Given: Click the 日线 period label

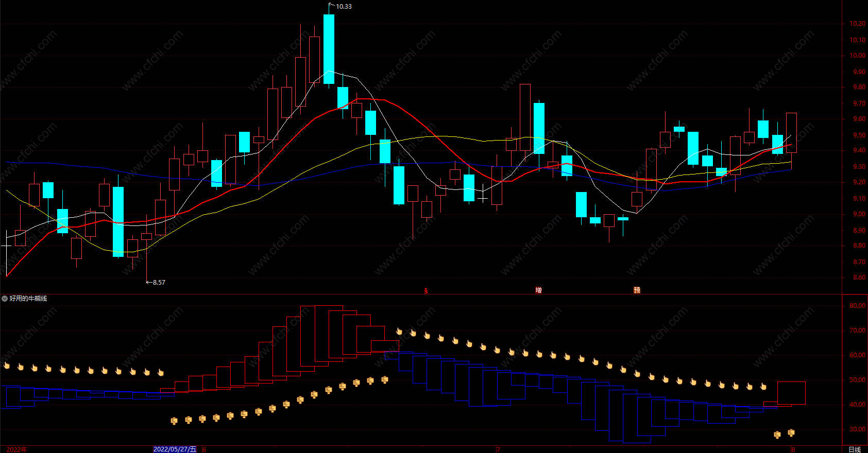Looking at the screenshot, I should click(855, 449).
